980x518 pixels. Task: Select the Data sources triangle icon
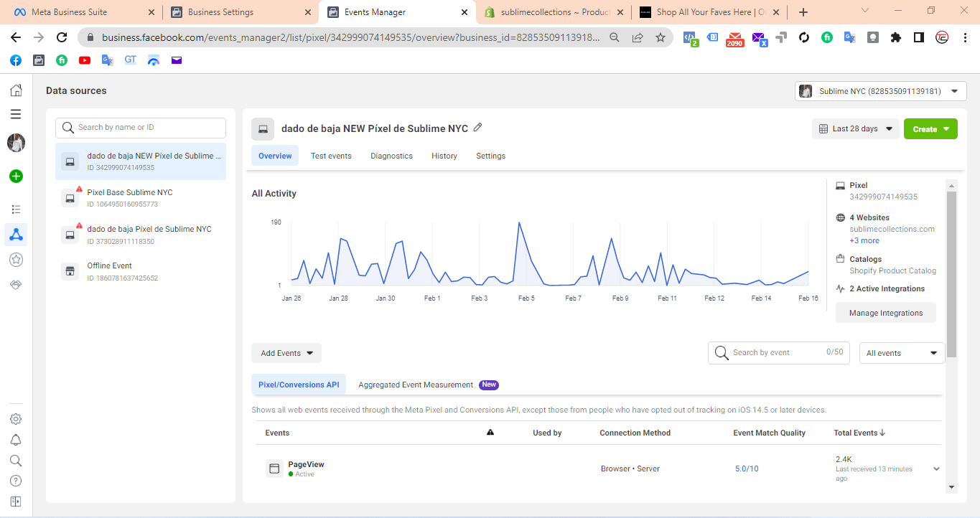coord(16,234)
